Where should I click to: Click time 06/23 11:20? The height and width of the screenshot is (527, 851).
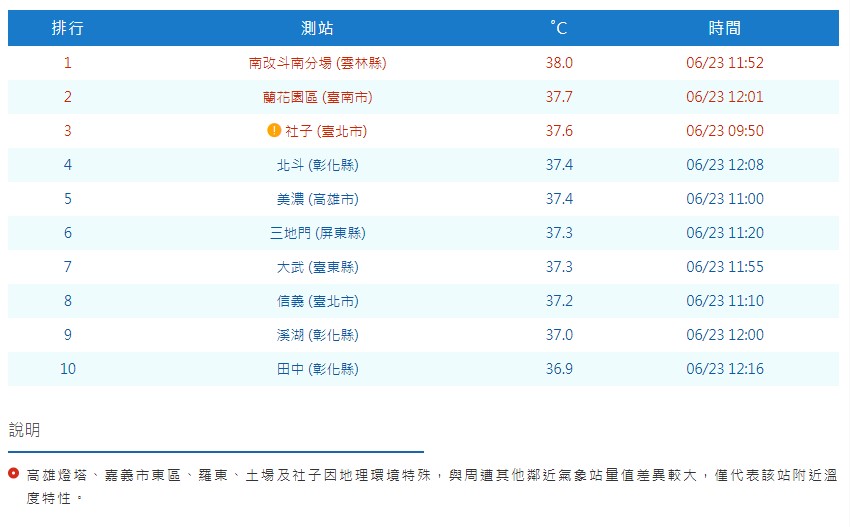pyautogui.click(x=725, y=233)
